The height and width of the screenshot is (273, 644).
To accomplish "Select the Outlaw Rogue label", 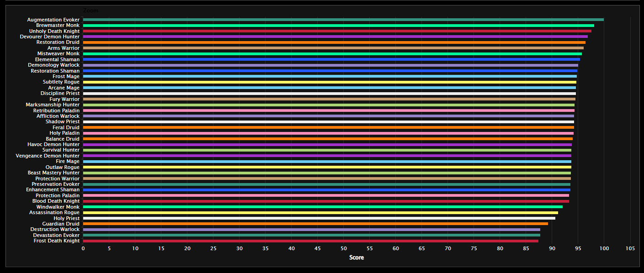I will click(63, 167).
